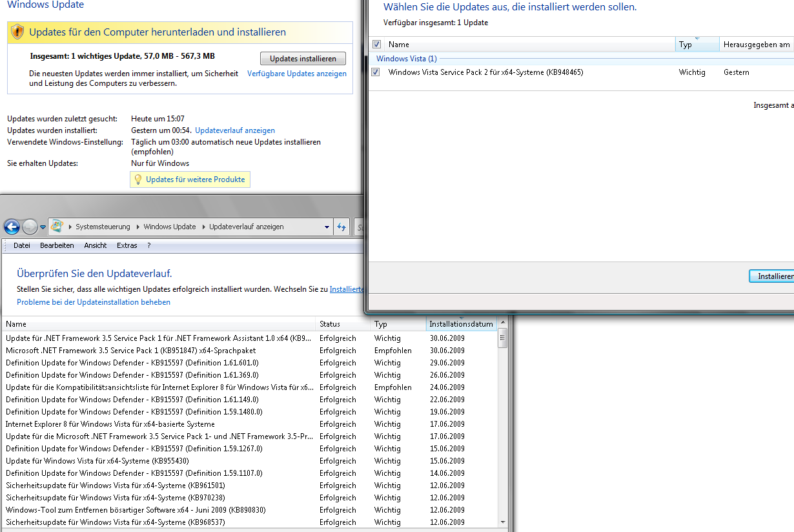
Task: Expand the chevron after Systemsteuerung breadcrumb
Action: tap(137, 227)
